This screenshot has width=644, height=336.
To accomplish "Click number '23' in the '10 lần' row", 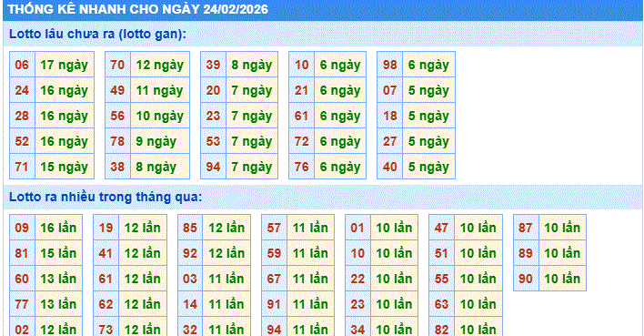I will click(x=357, y=304).
